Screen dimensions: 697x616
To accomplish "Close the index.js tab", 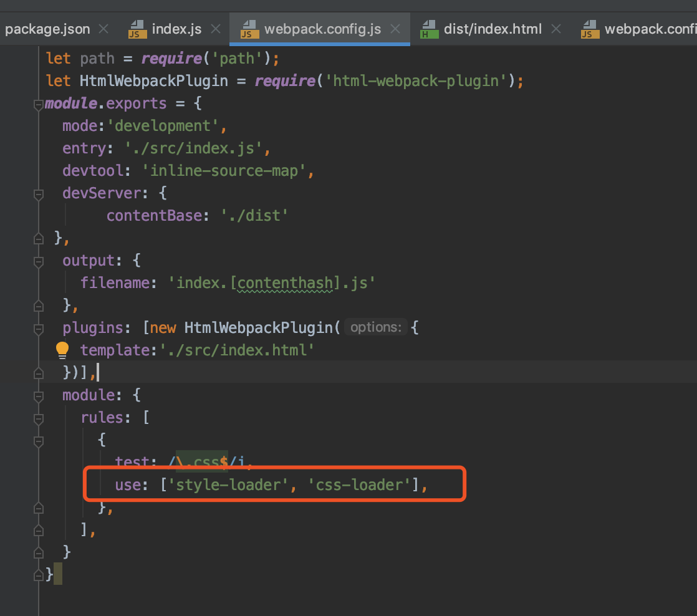I will 216,29.
